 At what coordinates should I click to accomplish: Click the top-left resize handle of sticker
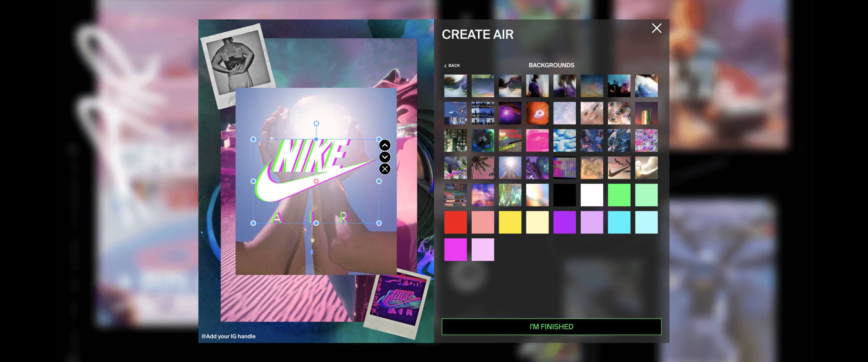[x=253, y=139]
